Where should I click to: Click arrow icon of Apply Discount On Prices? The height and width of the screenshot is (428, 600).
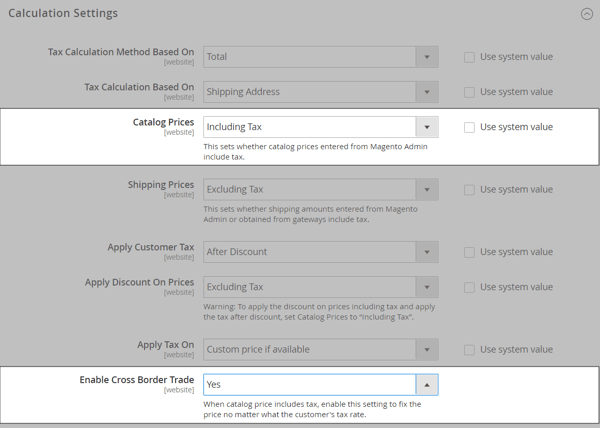pos(427,287)
